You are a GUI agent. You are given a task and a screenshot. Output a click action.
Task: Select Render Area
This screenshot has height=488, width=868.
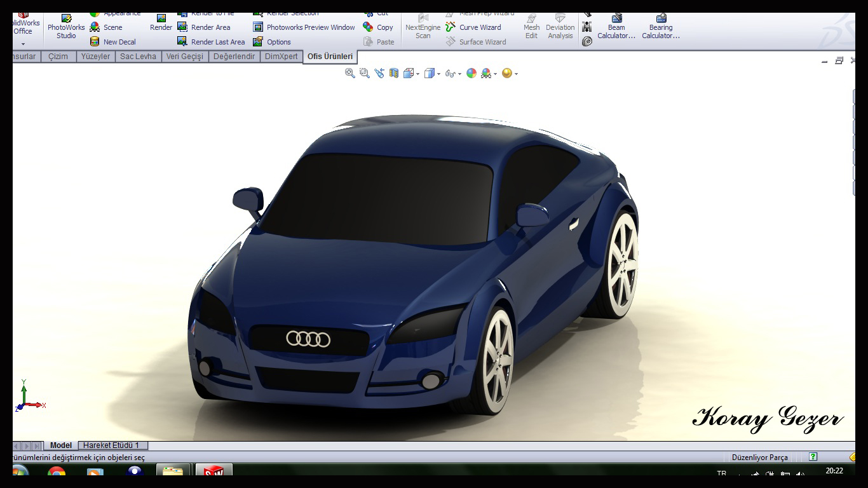pos(203,27)
